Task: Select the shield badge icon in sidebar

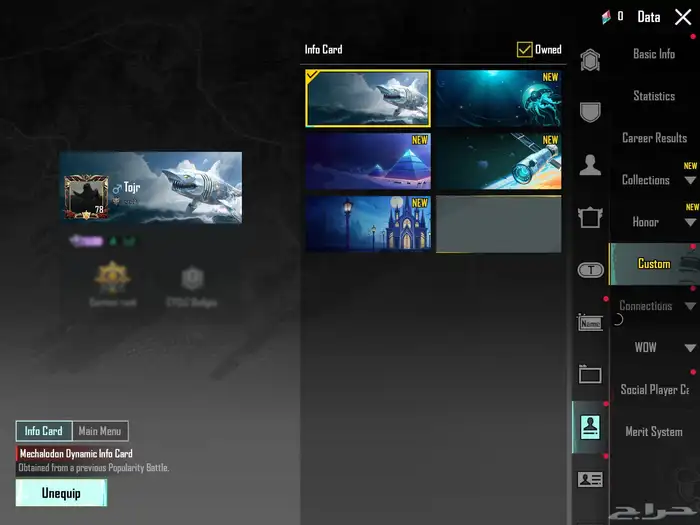Action: 590,112
